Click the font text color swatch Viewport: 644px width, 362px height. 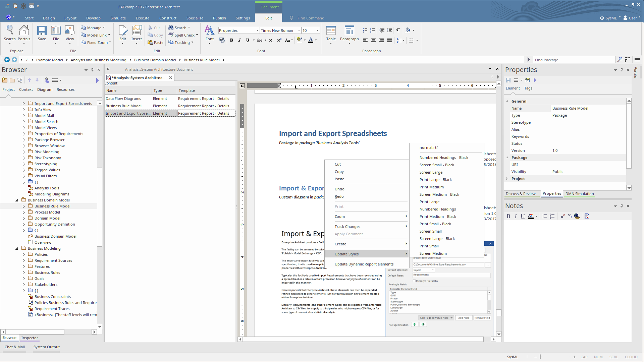[311, 40]
